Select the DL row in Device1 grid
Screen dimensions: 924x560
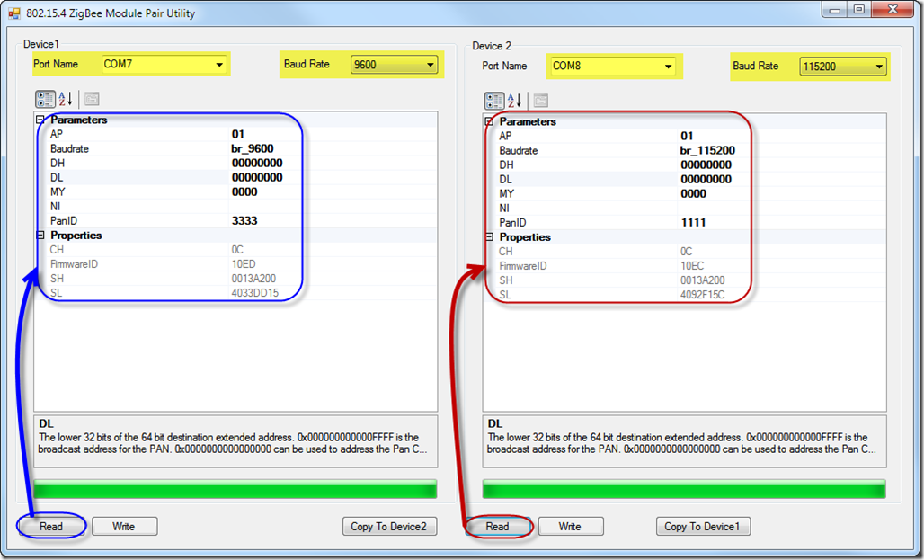pos(235,177)
